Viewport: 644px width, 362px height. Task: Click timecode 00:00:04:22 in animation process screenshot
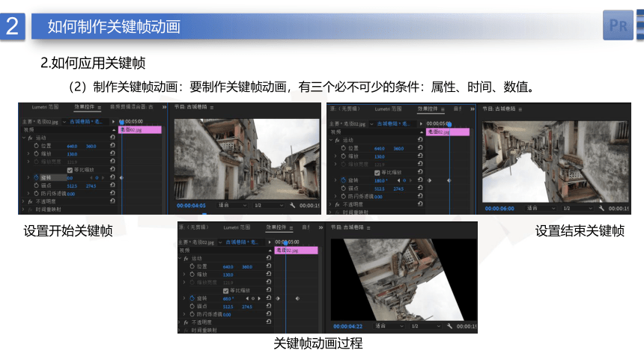tap(348, 327)
